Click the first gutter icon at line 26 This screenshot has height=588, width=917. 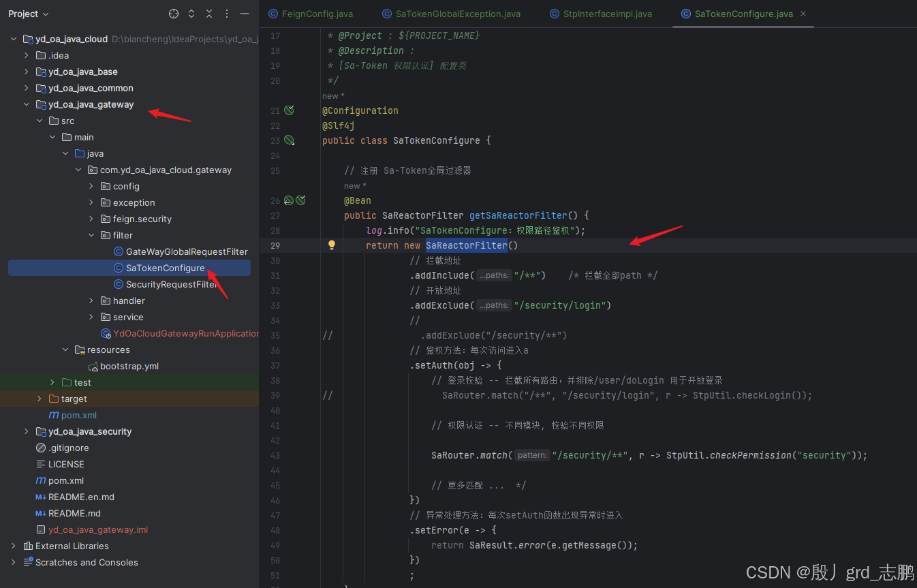288,200
